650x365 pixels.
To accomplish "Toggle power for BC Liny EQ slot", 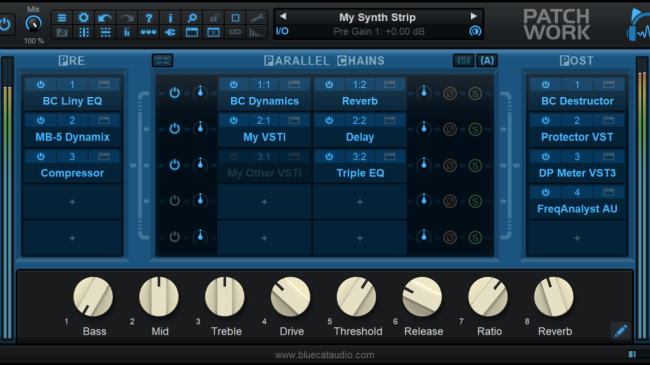I will [41, 85].
